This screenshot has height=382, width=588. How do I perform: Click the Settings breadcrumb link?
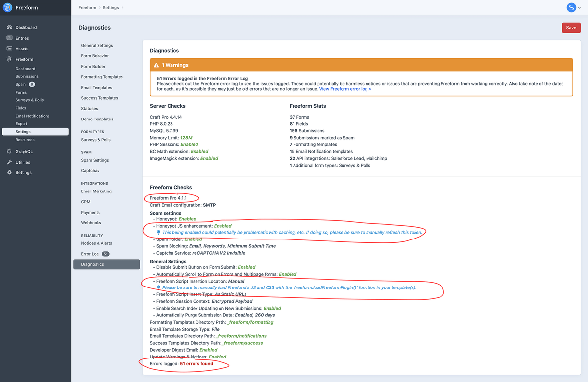pyautogui.click(x=111, y=8)
